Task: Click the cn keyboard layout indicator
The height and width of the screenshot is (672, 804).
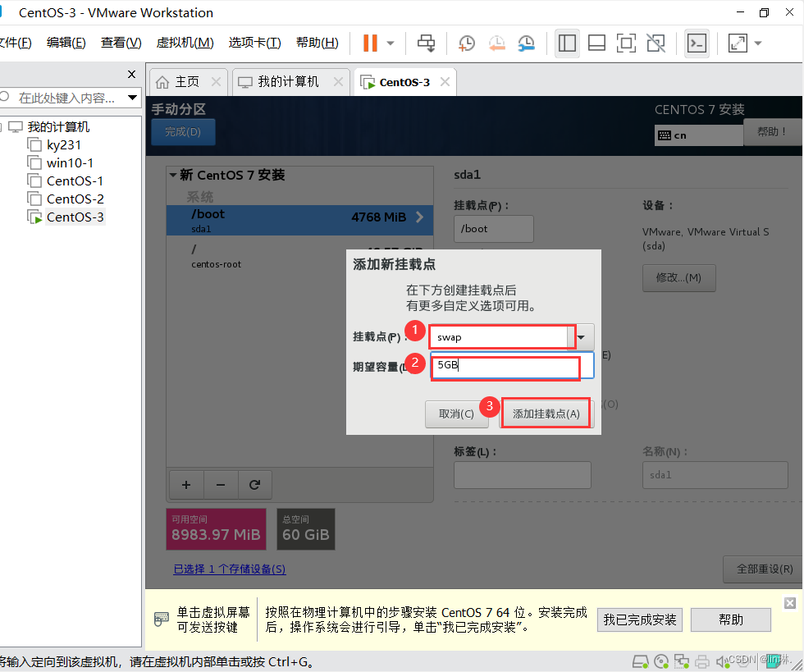Action: tap(698, 135)
